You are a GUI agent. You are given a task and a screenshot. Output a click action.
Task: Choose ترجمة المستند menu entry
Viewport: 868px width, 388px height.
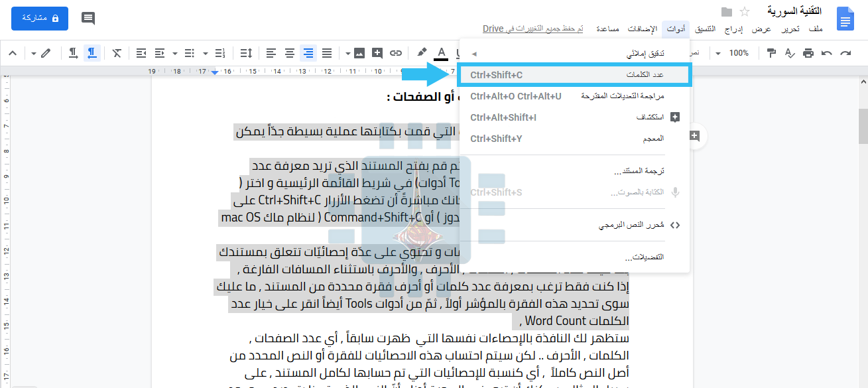point(574,170)
